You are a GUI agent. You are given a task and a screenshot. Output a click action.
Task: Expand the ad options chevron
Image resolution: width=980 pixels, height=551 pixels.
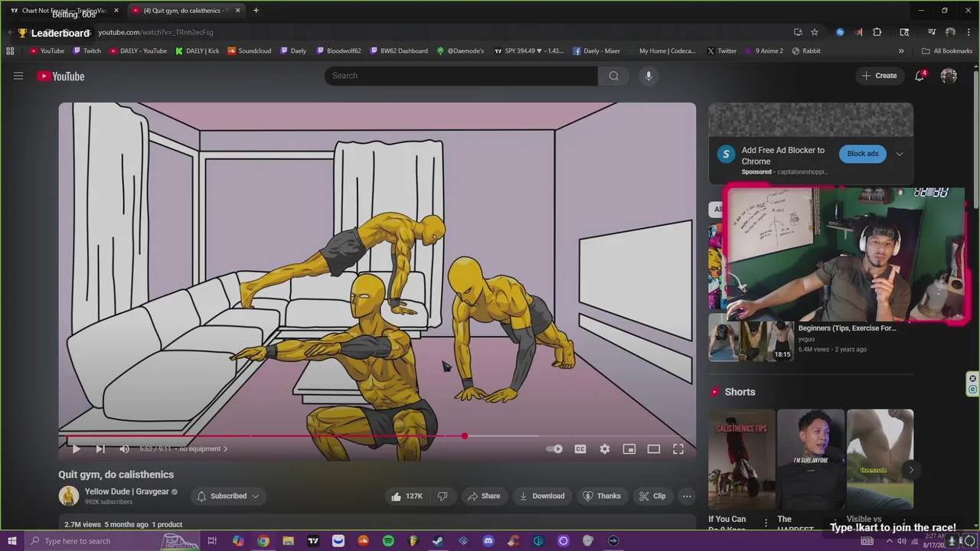900,154
